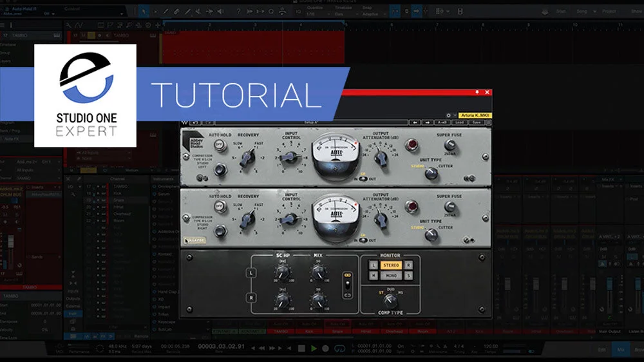Click the Comp Type selector knob
The width and height of the screenshot is (644, 362).
[x=390, y=301]
